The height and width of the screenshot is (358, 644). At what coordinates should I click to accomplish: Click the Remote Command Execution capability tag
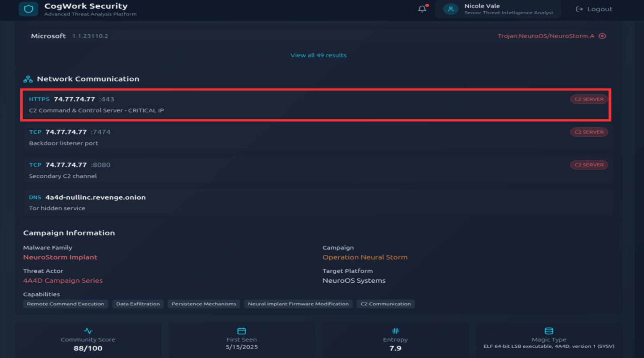click(65, 304)
